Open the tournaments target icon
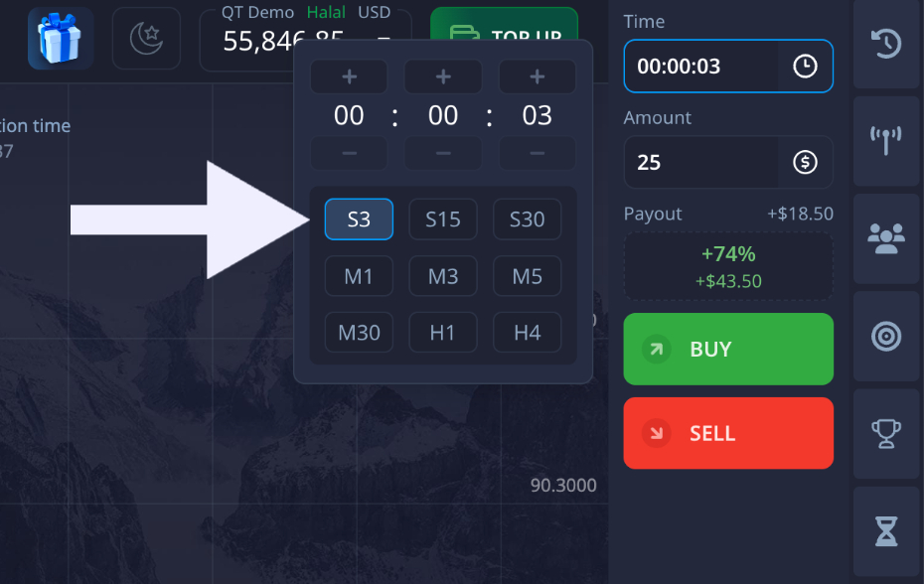The image size is (924, 584). click(x=885, y=335)
